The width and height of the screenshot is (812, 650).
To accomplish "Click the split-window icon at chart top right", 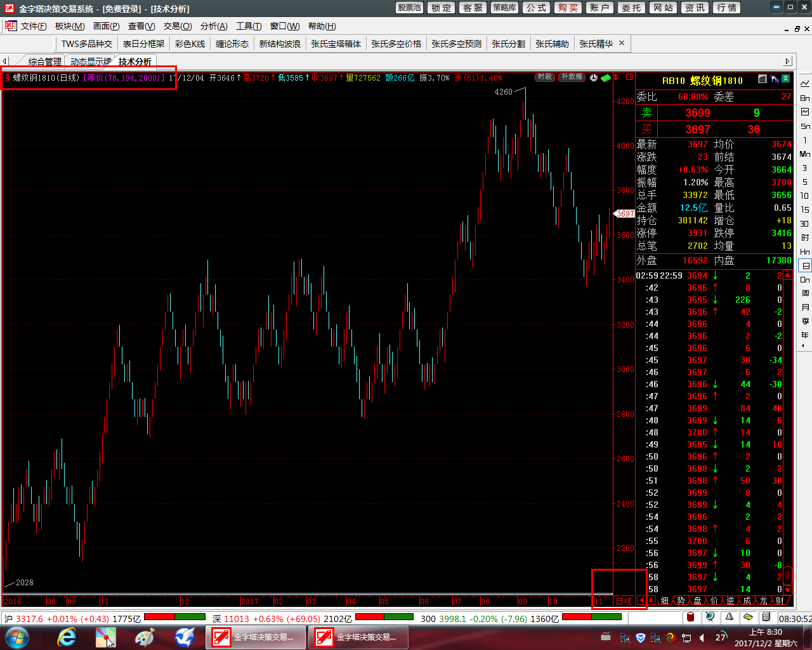I will click(x=629, y=77).
